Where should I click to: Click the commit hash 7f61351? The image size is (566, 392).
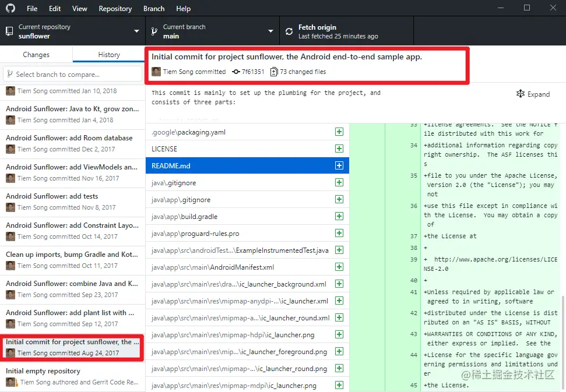click(x=252, y=72)
